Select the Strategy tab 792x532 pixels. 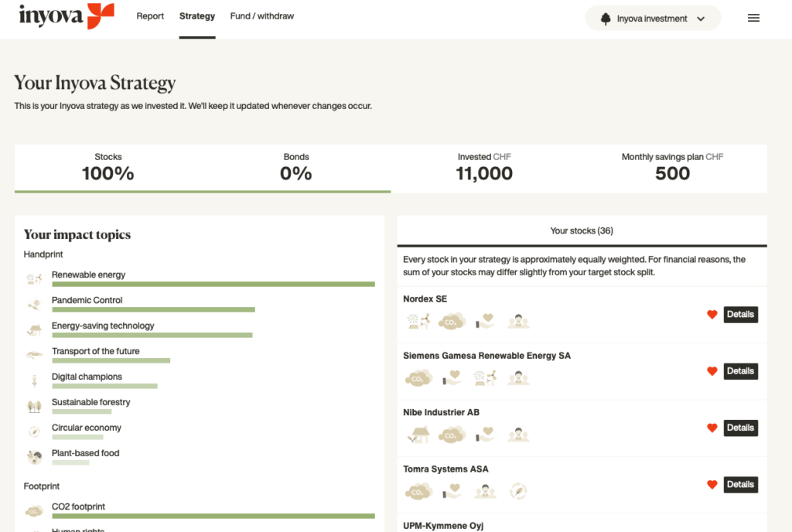pos(197,16)
